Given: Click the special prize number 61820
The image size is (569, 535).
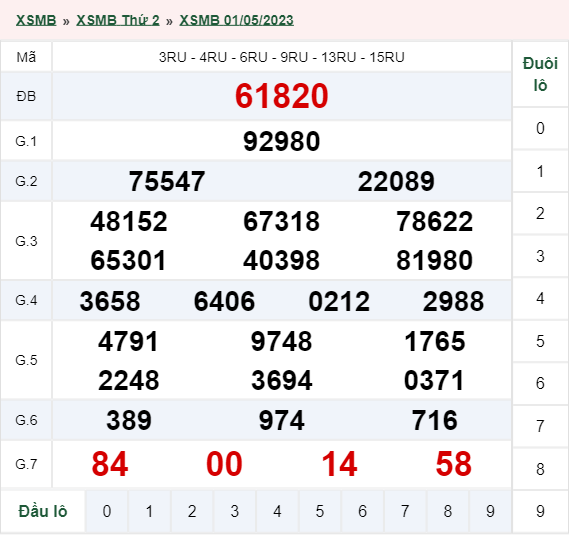Looking at the screenshot, I should click(x=282, y=96).
